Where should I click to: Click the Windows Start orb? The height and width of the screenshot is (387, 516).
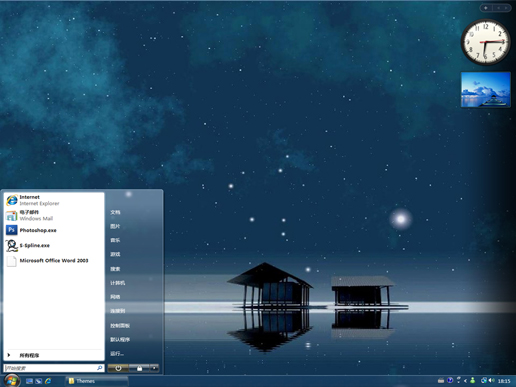(12, 380)
